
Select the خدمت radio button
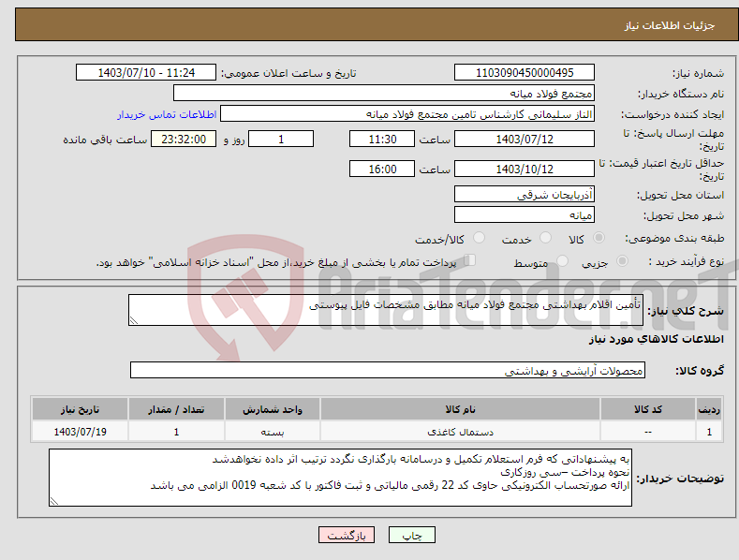coord(545,238)
